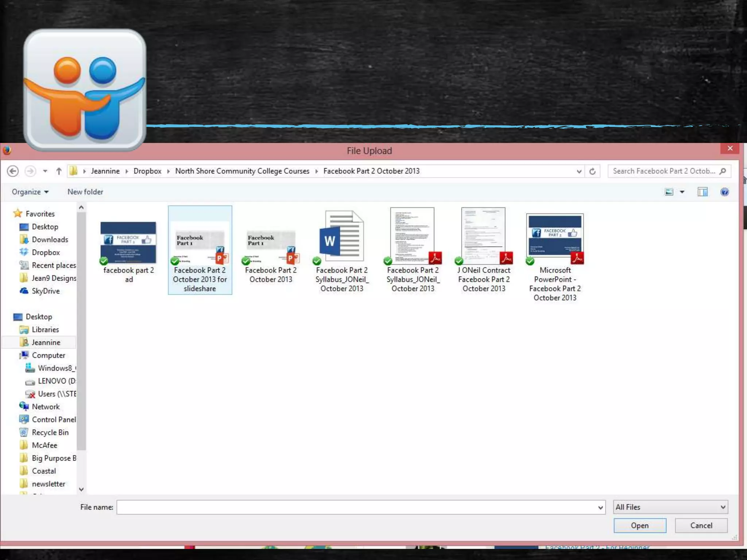This screenshot has height=560, width=747.
Task: Click the Up one level arrow
Action: point(59,171)
